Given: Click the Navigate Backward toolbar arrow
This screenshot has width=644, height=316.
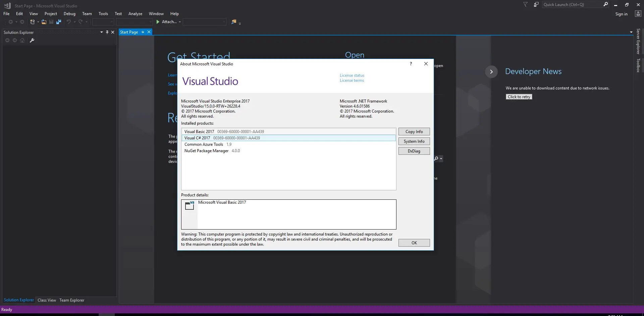Looking at the screenshot, I should (x=11, y=22).
